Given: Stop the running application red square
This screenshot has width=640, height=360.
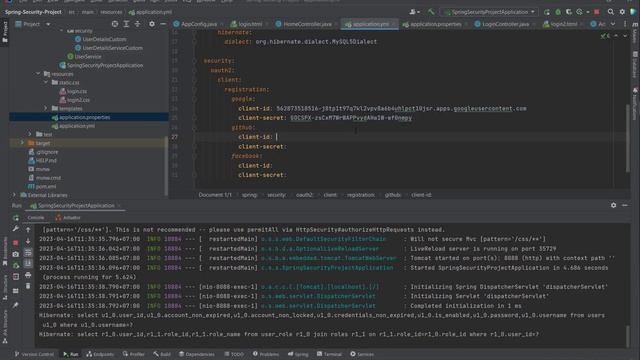Looking at the screenshot, I should pos(597,12).
